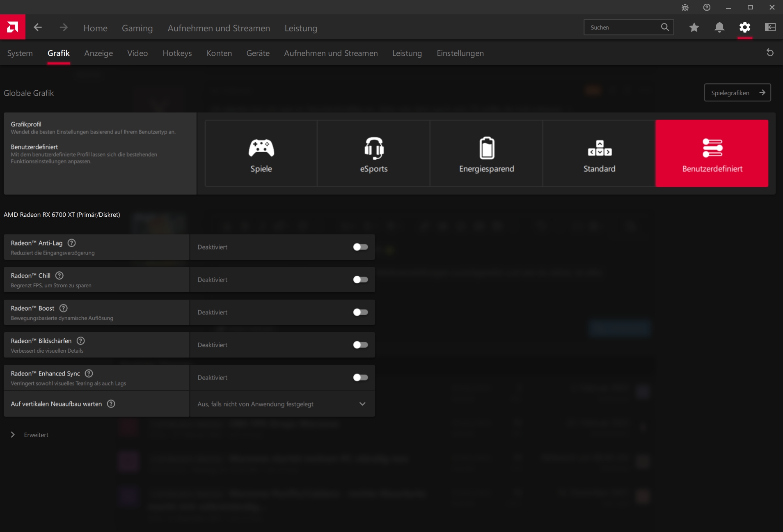
Task: Switch to the Video tab
Action: (x=137, y=53)
